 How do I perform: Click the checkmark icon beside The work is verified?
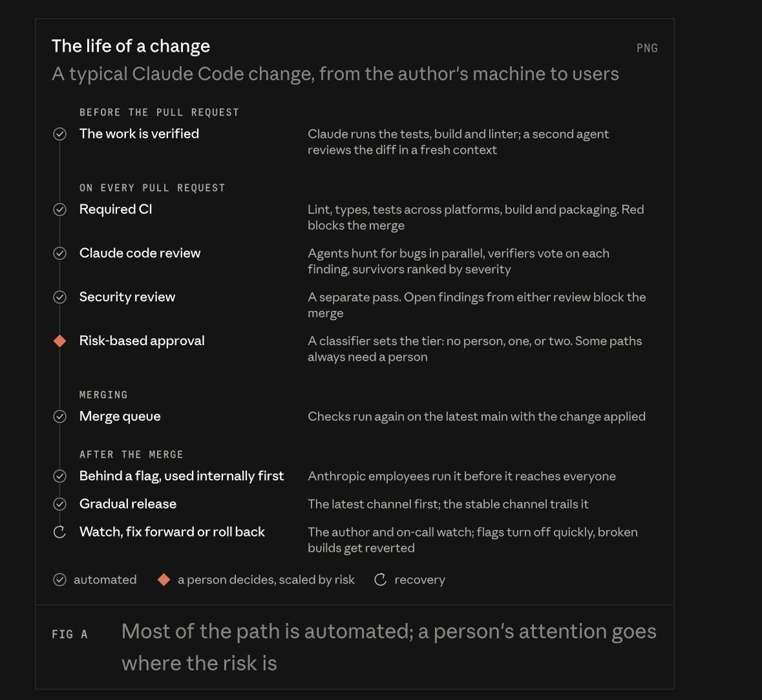(59, 134)
